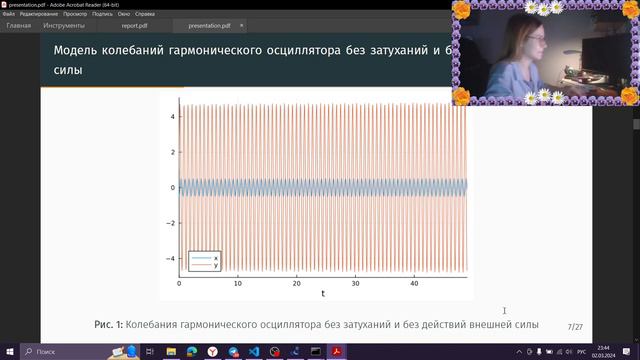
Task: Click the plot legend entry x
Action: pos(205,258)
